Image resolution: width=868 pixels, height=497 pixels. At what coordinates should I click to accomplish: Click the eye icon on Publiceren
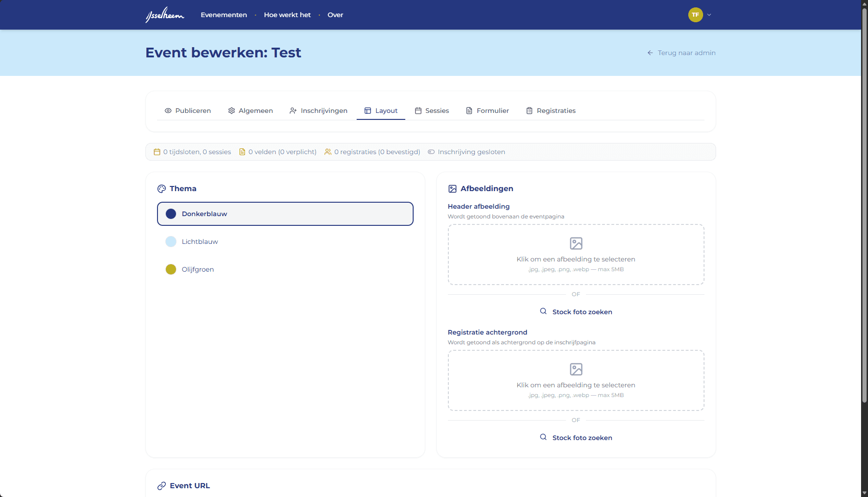(x=168, y=111)
